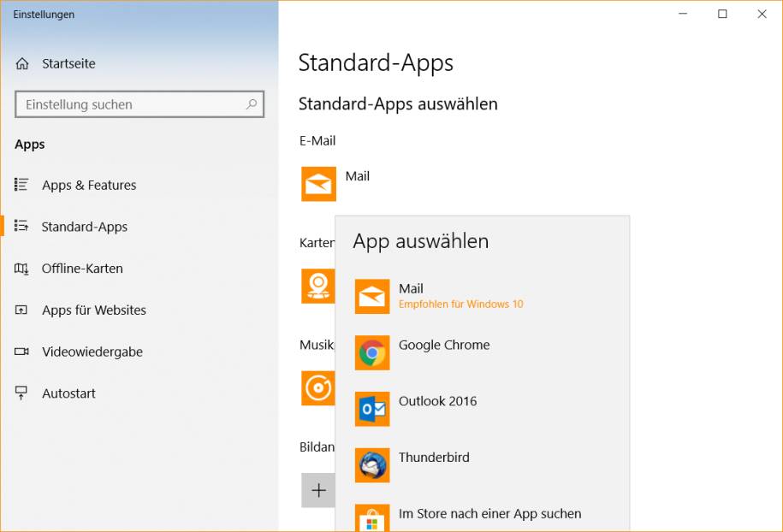Open Apps & Features settings page
This screenshot has height=532, width=783.
click(x=89, y=186)
